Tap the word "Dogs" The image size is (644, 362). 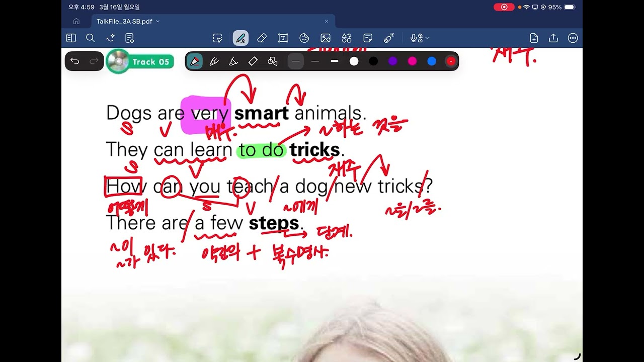[129, 113]
